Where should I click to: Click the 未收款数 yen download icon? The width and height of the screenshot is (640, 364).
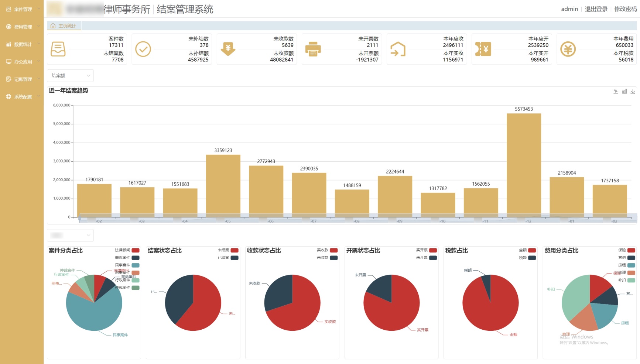228,49
